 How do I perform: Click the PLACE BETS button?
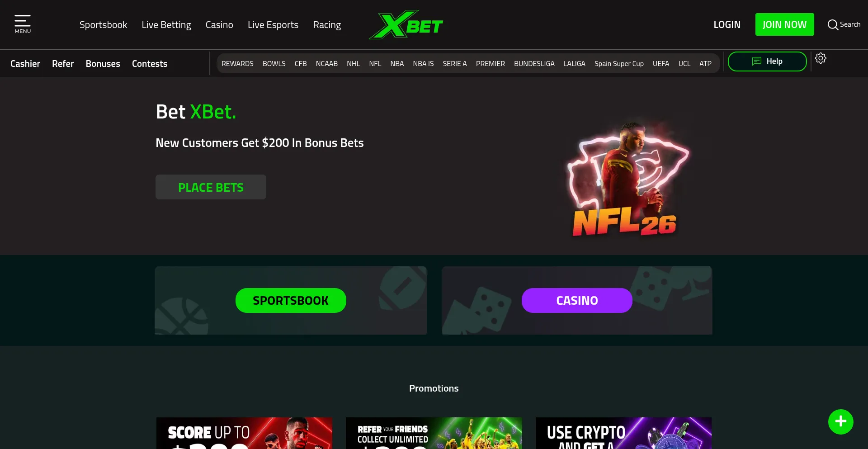211,187
